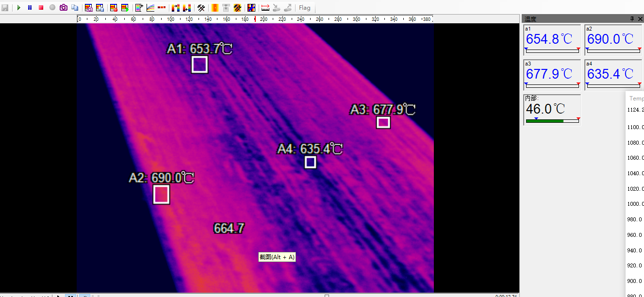Select measure area A2 box
Screen dimensions: 644x297
161,194
